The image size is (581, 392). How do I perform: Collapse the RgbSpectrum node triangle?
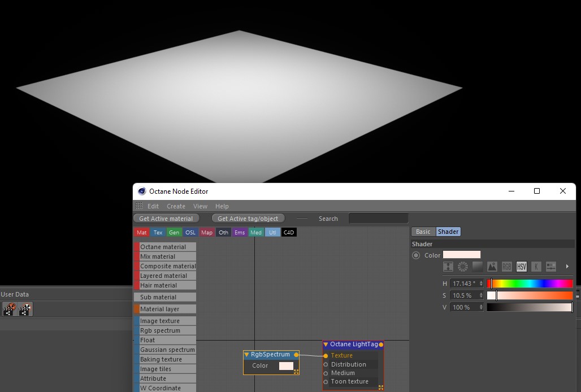246,355
